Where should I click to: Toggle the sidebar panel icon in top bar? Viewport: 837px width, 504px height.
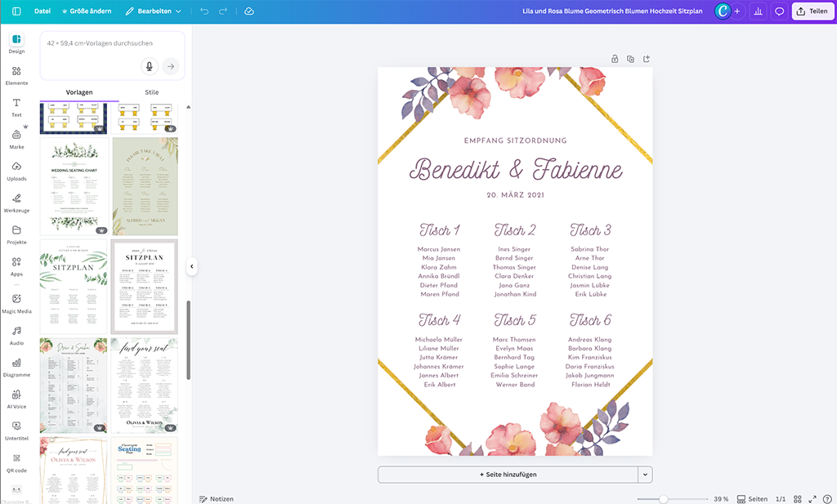[x=16, y=11]
